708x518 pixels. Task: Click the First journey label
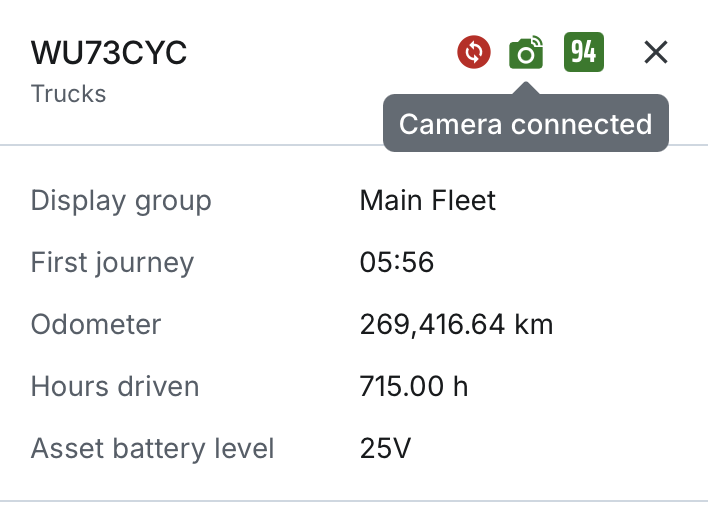pos(112,263)
